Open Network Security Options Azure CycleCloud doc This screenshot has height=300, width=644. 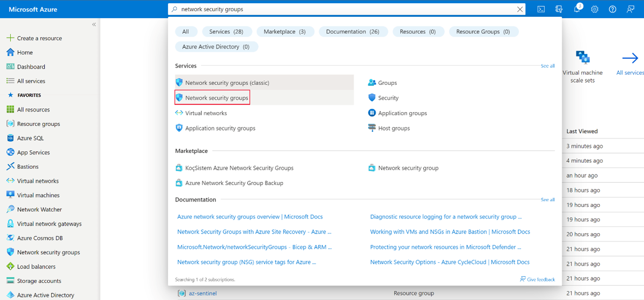450,262
